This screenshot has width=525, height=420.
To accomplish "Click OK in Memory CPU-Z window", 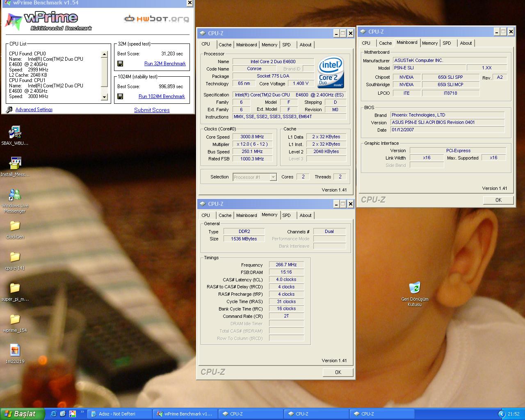I will [x=338, y=372].
